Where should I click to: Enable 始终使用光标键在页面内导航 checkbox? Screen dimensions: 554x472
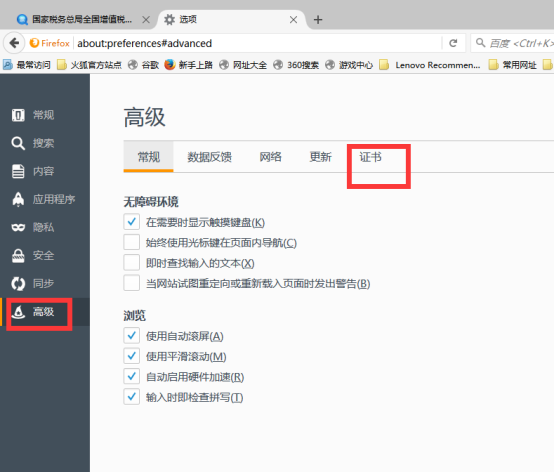pyautogui.click(x=131, y=242)
